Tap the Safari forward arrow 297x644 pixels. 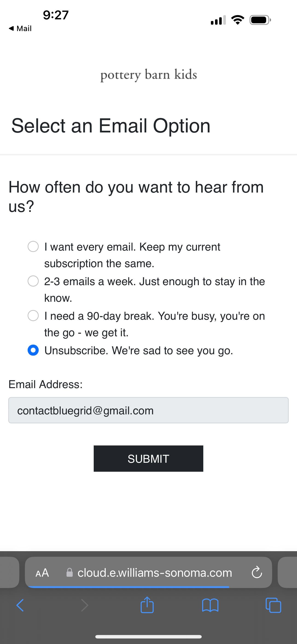coord(85,605)
